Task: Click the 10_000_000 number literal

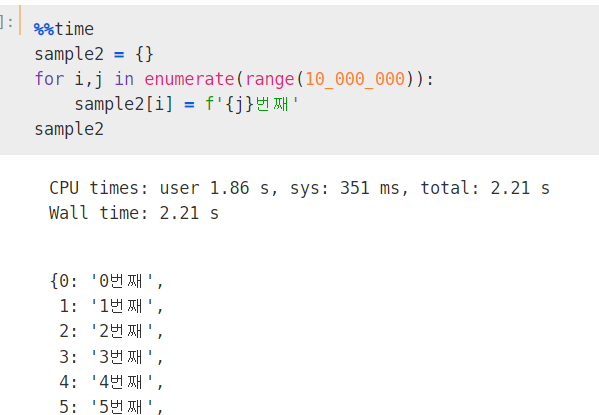Action: [355, 79]
